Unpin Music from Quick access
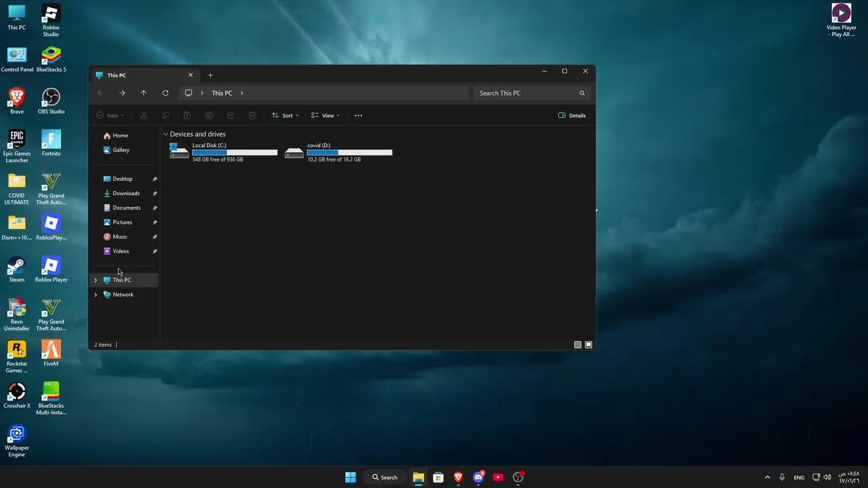The height and width of the screenshot is (488, 868). [155, 237]
